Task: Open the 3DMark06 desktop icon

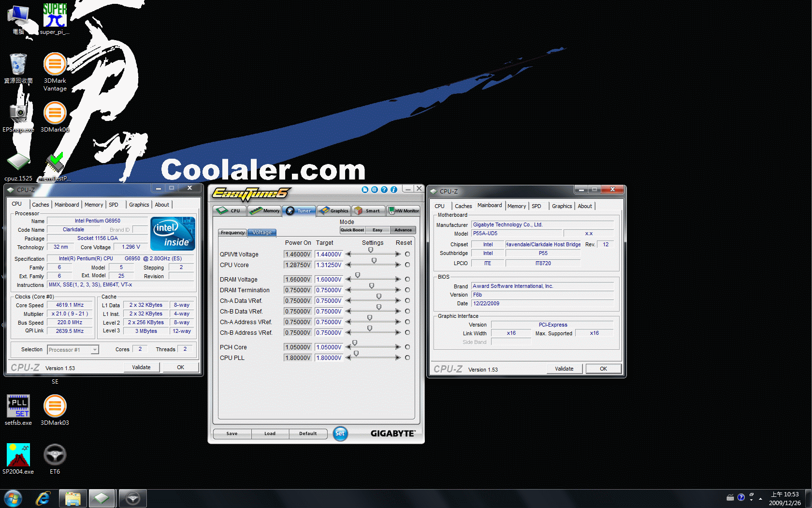Action: [x=55, y=117]
